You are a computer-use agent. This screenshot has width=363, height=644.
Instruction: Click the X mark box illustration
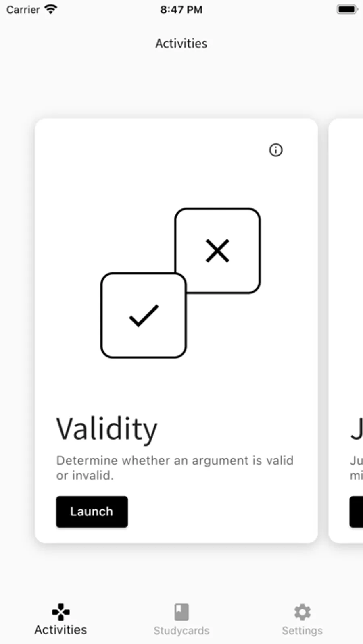click(x=218, y=250)
